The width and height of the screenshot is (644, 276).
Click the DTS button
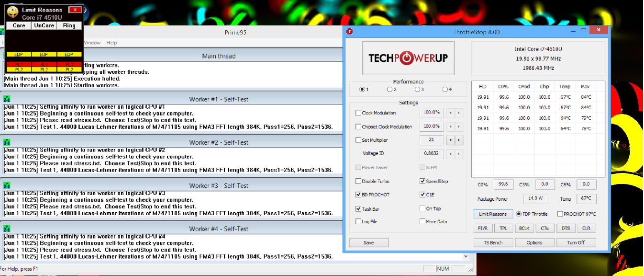(x=566, y=229)
